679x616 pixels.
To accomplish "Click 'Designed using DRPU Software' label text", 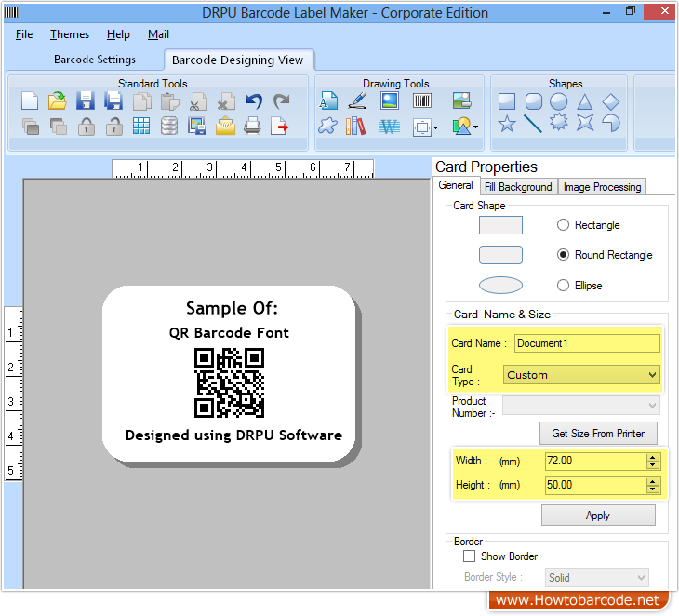I will click(233, 435).
